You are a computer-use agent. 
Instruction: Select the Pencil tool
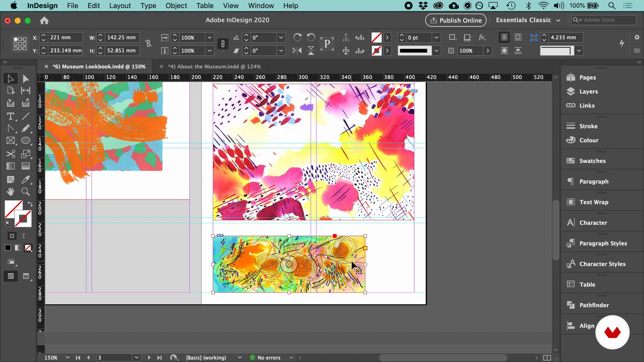[25, 129]
